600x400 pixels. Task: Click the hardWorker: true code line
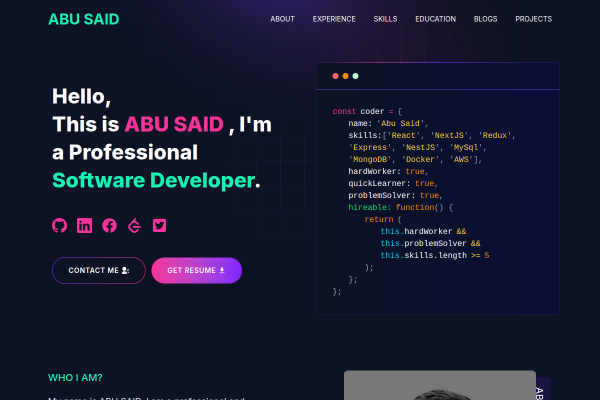click(388, 171)
